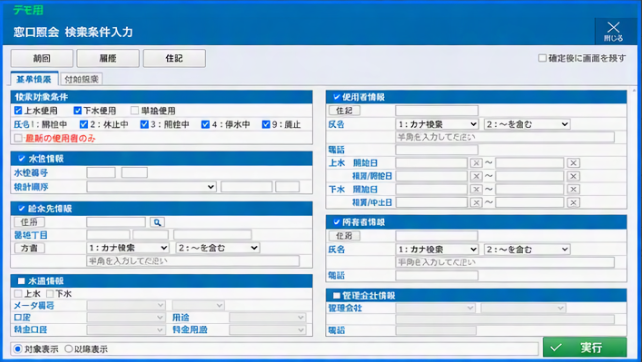The image size is (642, 362).
Task: Open the first 管理会社 dropdown
Action: tap(435, 308)
